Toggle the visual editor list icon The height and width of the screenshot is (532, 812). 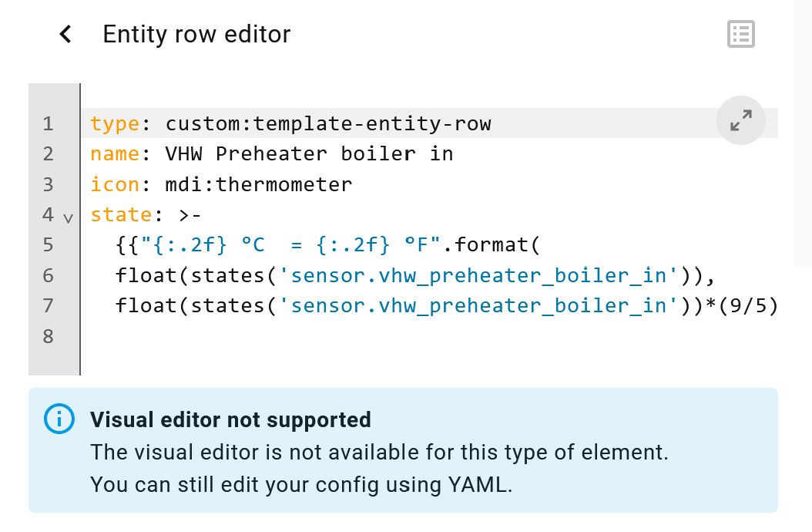740,34
